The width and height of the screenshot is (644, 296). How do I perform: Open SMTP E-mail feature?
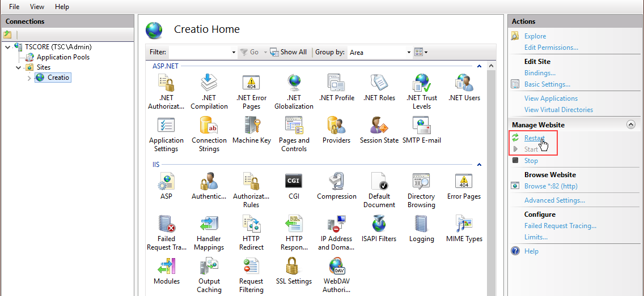point(421,130)
